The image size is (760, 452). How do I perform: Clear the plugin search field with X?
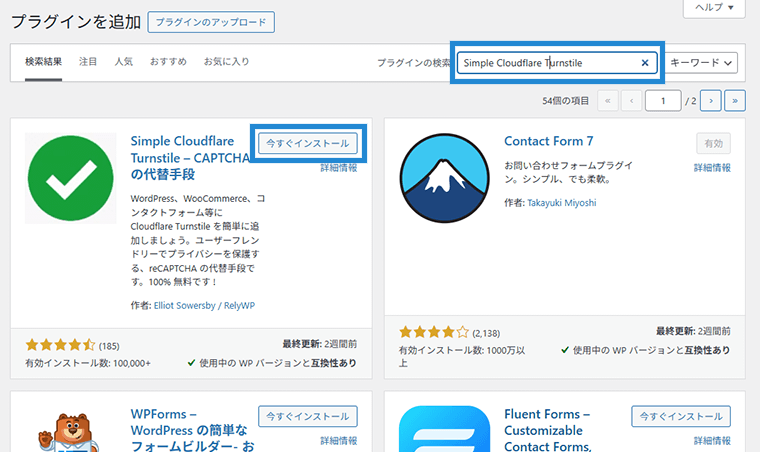[x=645, y=63]
